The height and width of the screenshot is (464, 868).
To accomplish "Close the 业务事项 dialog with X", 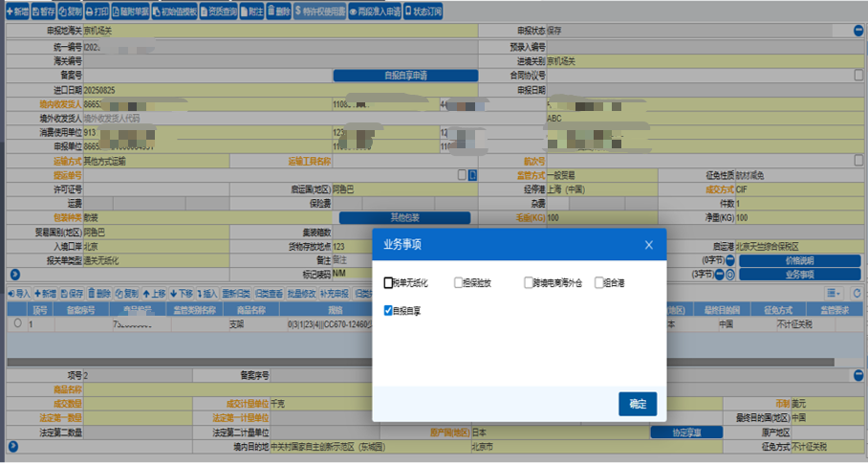I will (648, 245).
